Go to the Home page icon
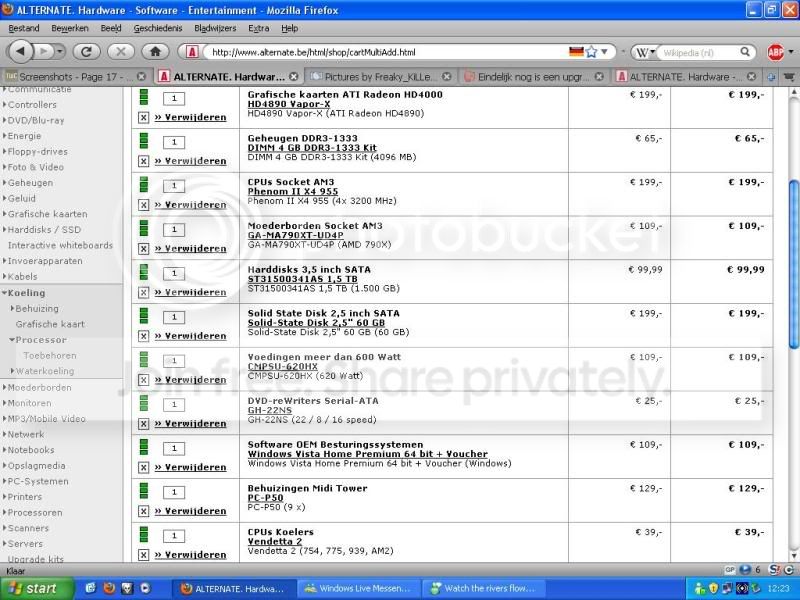800x600 pixels. click(155, 52)
